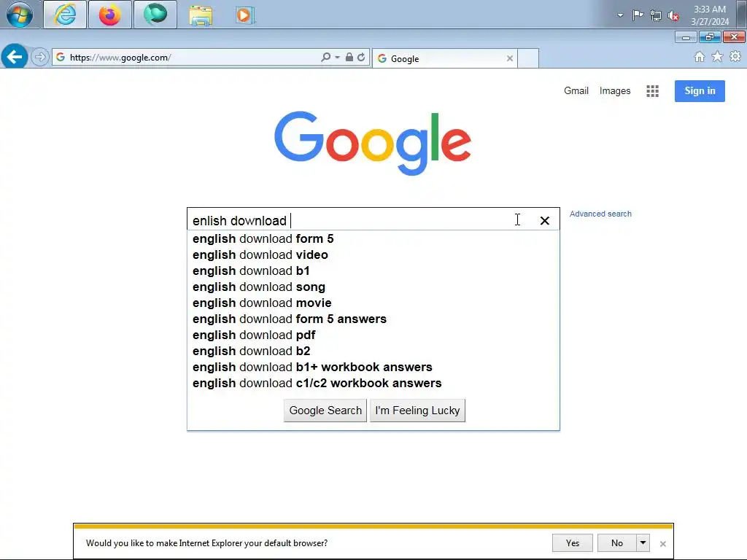Click the blue Sign in button
The image size is (747, 560).
tap(700, 91)
